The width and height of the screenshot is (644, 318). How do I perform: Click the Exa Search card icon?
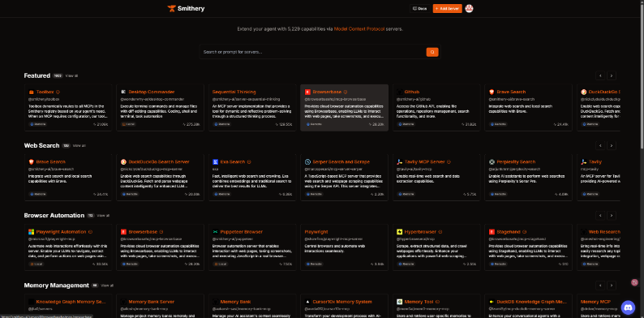pyautogui.click(x=215, y=162)
